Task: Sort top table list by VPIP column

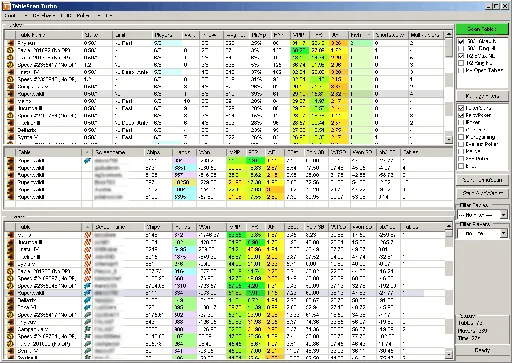Action: tap(300, 35)
